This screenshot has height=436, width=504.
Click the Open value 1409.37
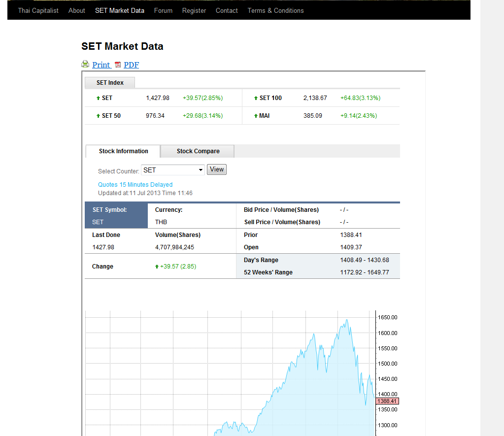pos(351,247)
